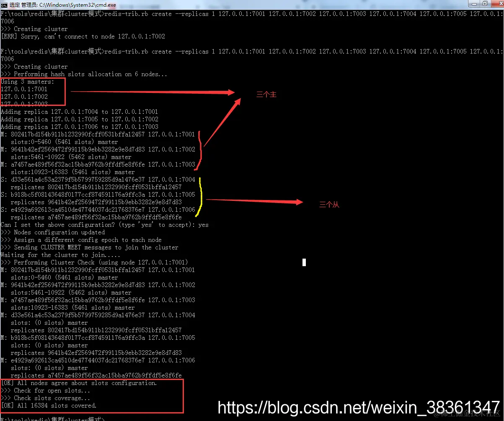Select '>>> Performing Cluster Check' line

pos(95,262)
